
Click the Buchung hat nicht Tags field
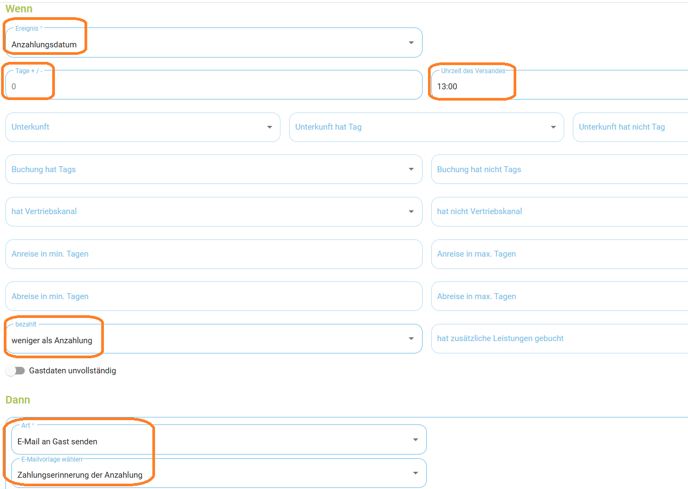click(x=559, y=169)
